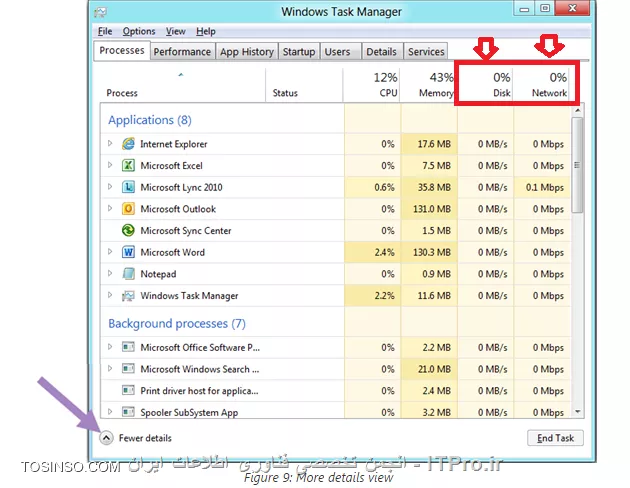Click the scrollbar up arrow
The height and width of the screenshot is (488, 630).
[x=577, y=110]
